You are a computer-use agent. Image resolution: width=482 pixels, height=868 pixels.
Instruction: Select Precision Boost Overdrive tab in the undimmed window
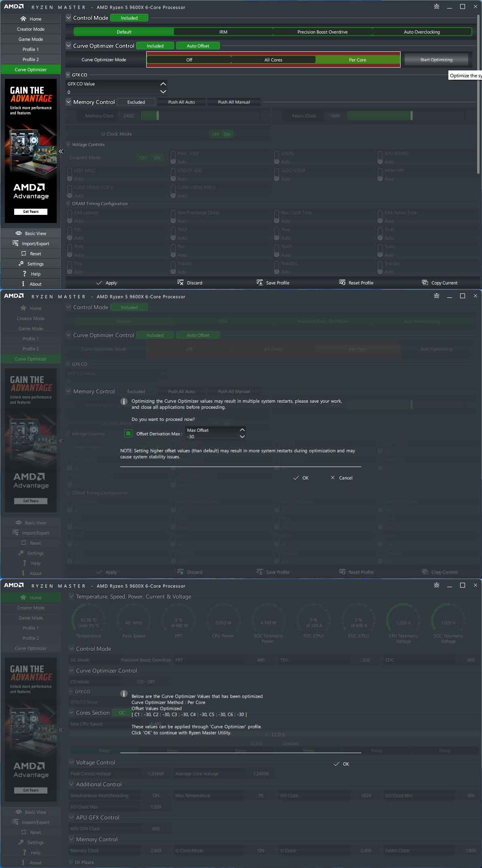pos(322,32)
